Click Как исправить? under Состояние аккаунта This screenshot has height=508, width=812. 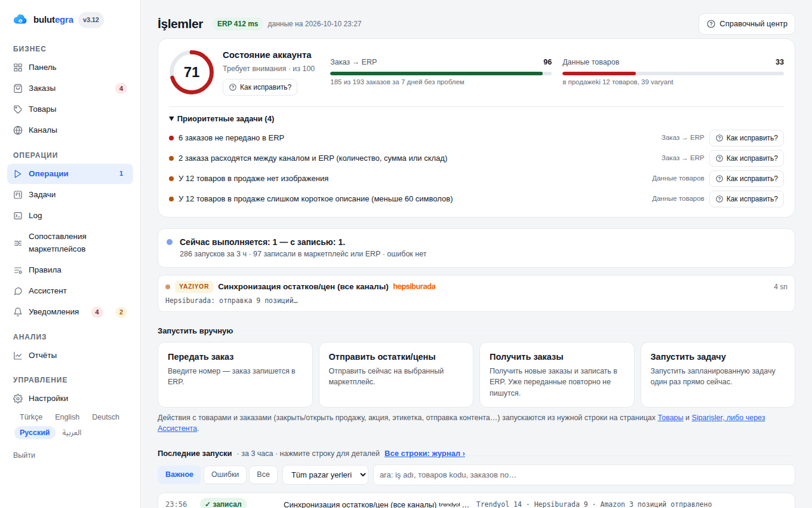click(x=260, y=87)
